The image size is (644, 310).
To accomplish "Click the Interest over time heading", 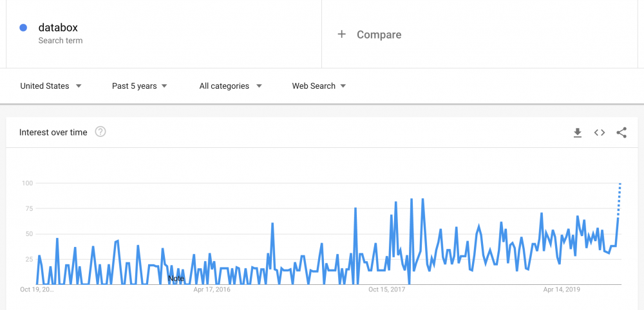I will pyautogui.click(x=53, y=132).
